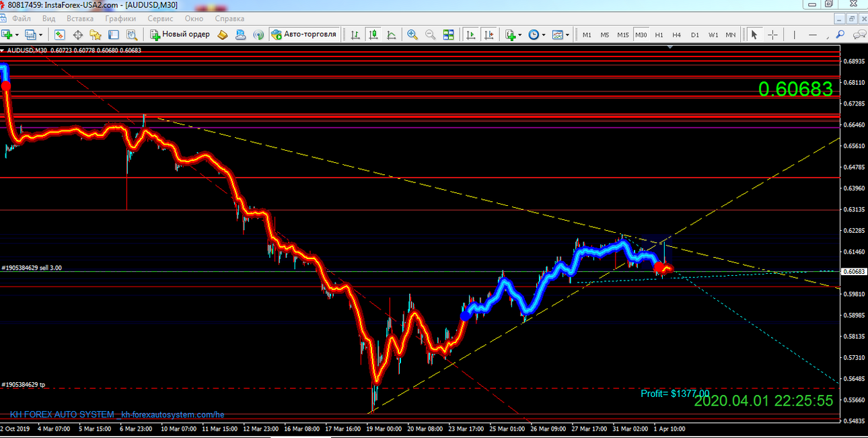Click the Новый ордер button
868x438 pixels.
click(180, 34)
